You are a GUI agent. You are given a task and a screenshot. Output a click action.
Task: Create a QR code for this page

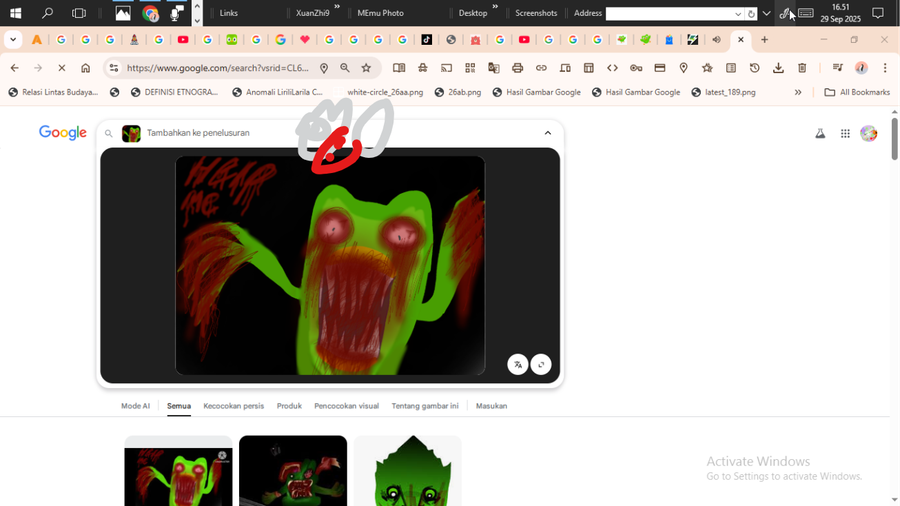point(470,68)
